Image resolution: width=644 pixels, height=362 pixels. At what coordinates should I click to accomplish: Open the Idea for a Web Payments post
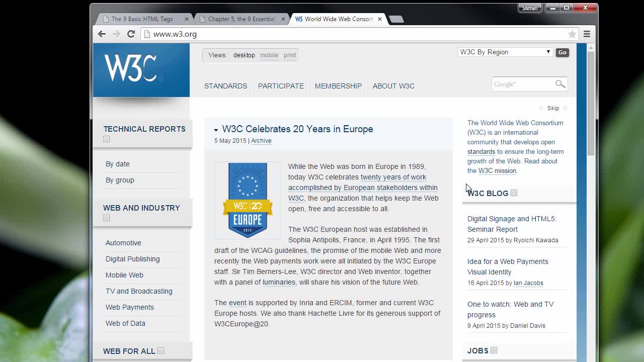tap(508, 266)
